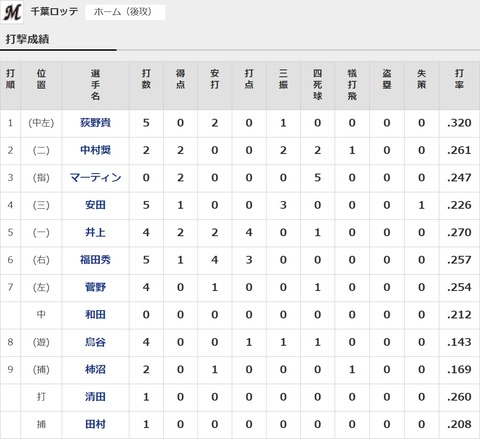Click 失策 value 1 for 安田
The image size is (480, 439).
(x=421, y=205)
